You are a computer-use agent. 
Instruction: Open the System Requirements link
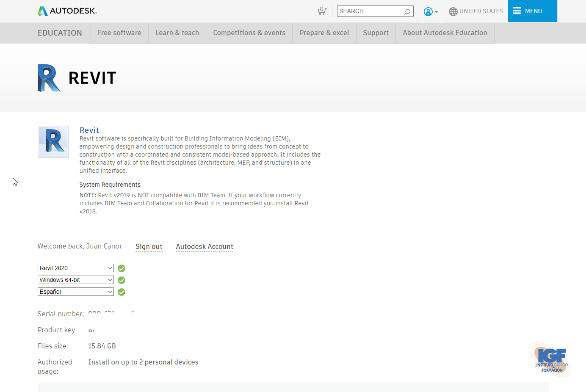pyautogui.click(x=110, y=185)
